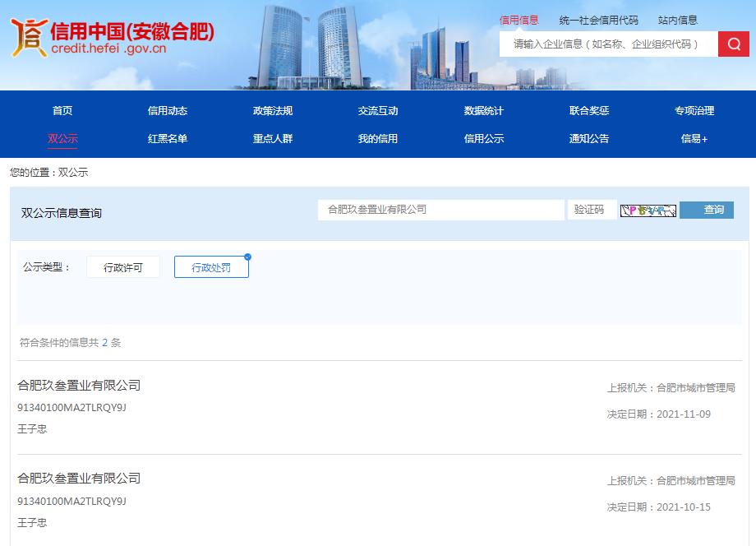The image size is (756, 546).
Task: Switch to 信用信息 search tab
Action: coord(519,21)
